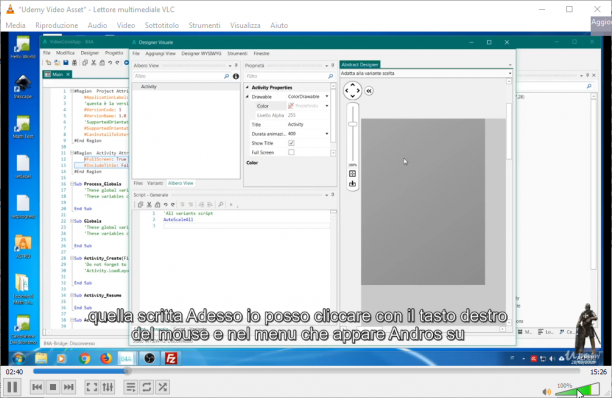
Task: Select the Main code tab in B4A
Action: 57,74
